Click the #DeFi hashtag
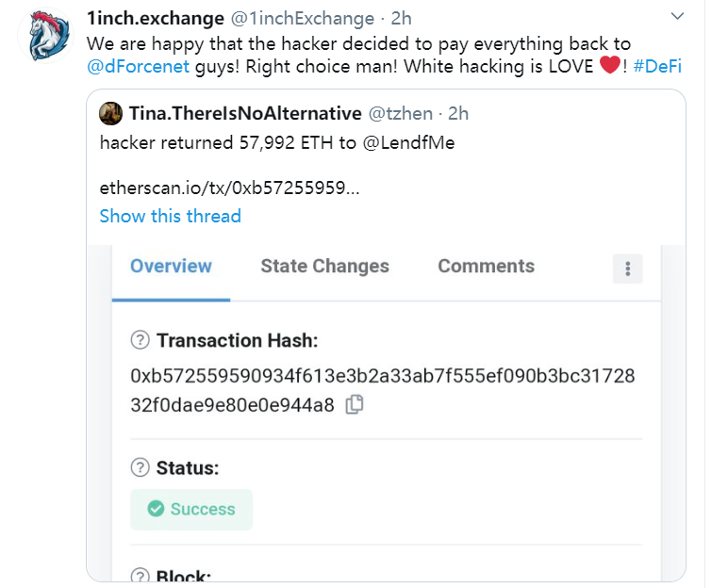Image resolution: width=711 pixels, height=588 pixels. [x=658, y=66]
